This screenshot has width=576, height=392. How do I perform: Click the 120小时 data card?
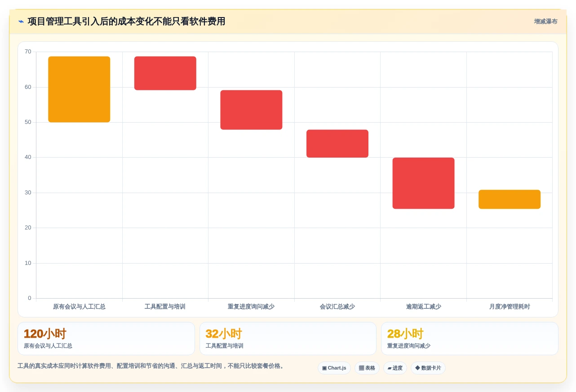coord(106,339)
